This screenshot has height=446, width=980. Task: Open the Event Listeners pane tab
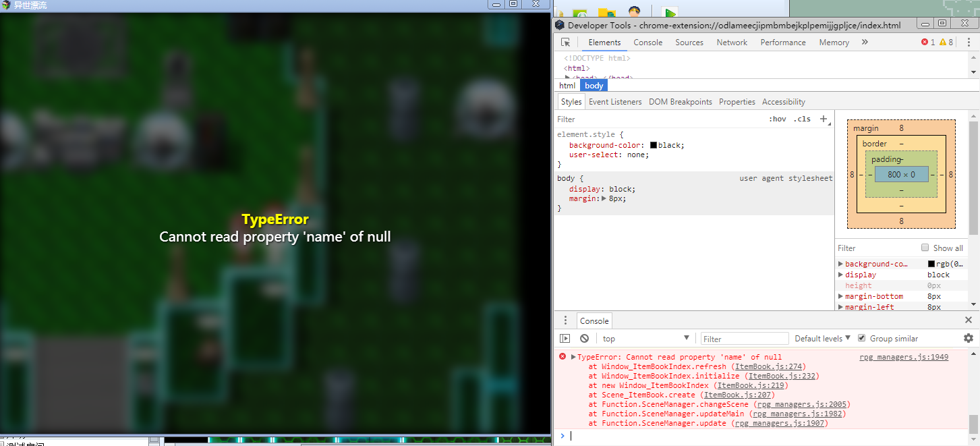(615, 102)
